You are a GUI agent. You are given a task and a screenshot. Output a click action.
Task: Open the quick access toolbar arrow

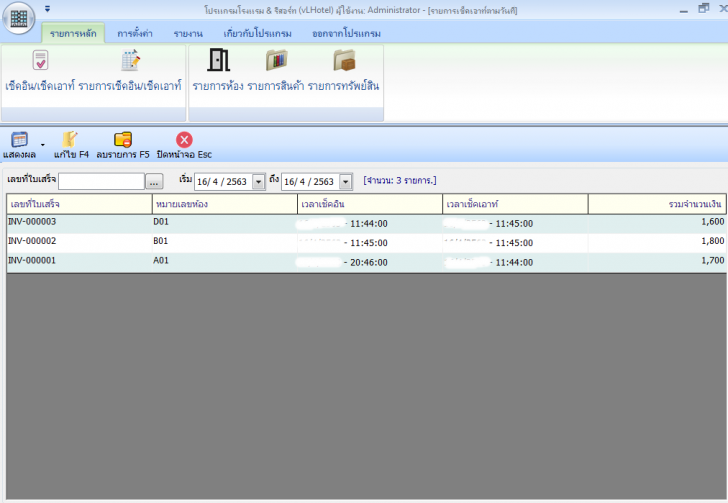click(x=47, y=9)
